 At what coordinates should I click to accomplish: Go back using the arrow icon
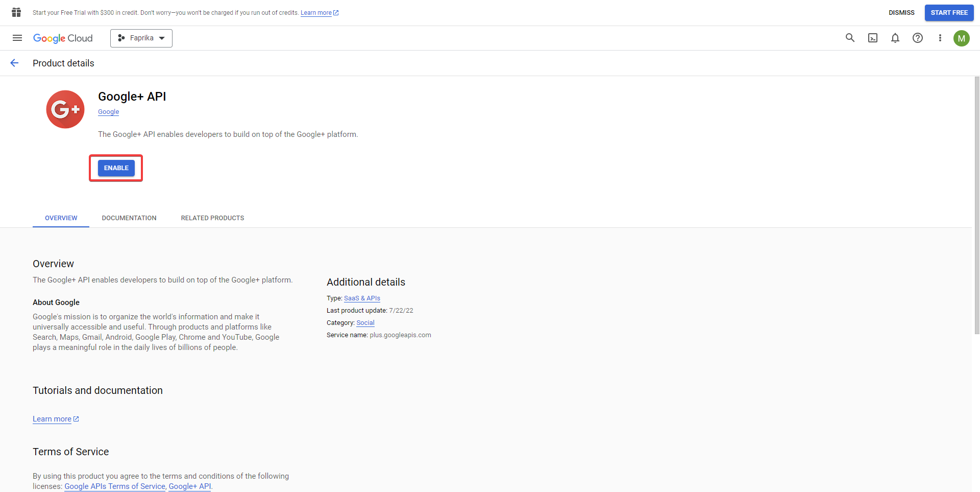tap(14, 63)
